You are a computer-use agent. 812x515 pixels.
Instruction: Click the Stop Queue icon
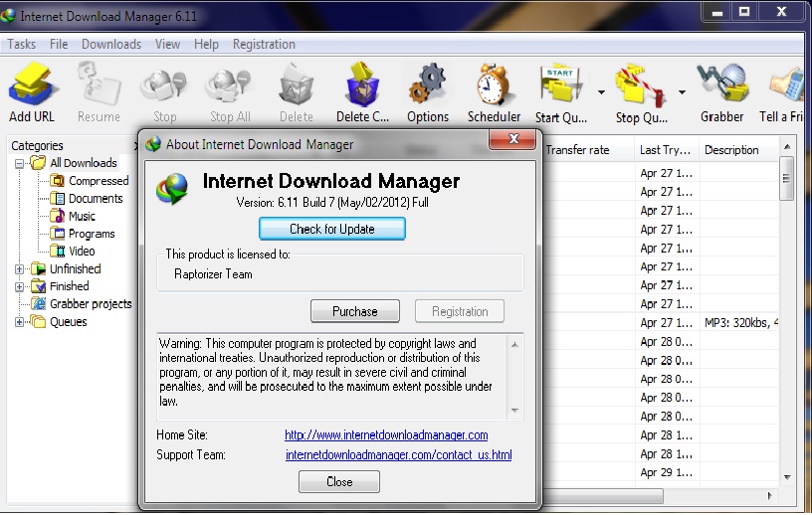click(640, 85)
